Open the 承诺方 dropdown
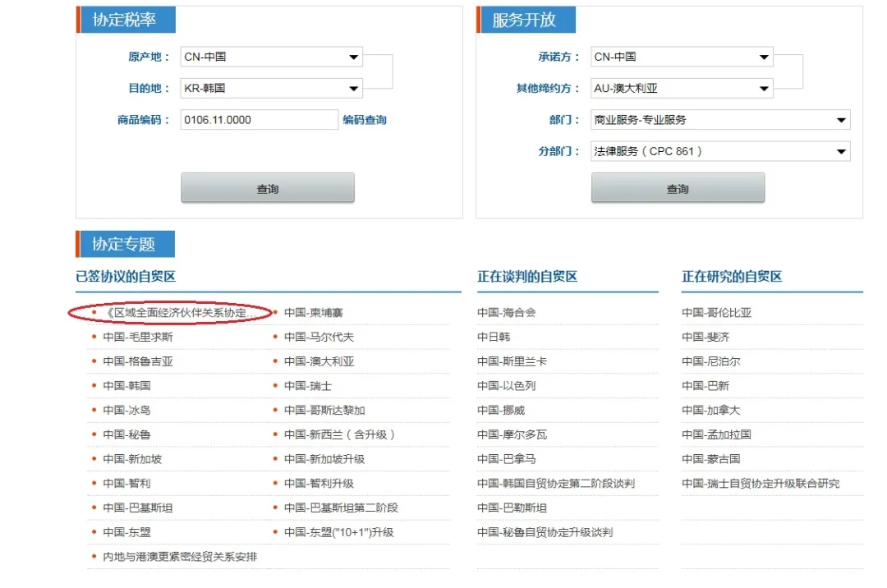This screenshot has height=588, width=887. click(682, 56)
